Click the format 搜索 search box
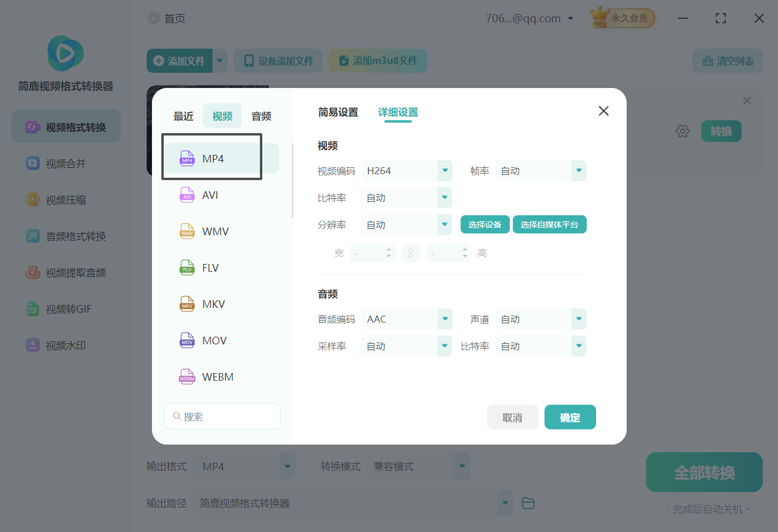The height and width of the screenshot is (532, 778). click(x=222, y=415)
